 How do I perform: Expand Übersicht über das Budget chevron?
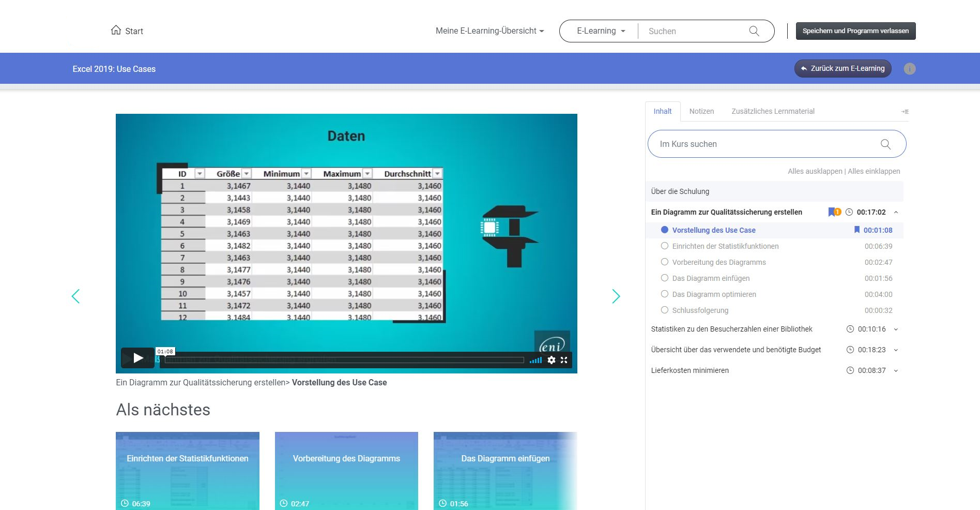(896, 350)
